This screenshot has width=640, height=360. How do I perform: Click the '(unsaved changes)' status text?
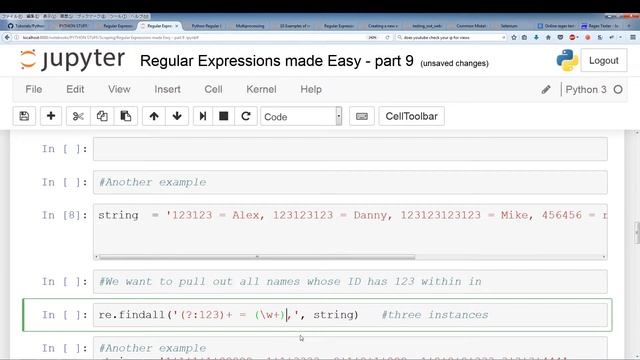click(x=454, y=63)
